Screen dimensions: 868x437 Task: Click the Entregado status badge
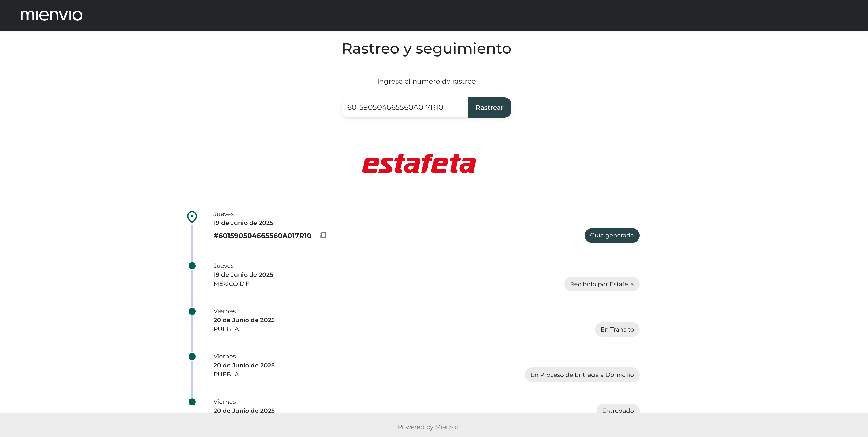click(618, 410)
